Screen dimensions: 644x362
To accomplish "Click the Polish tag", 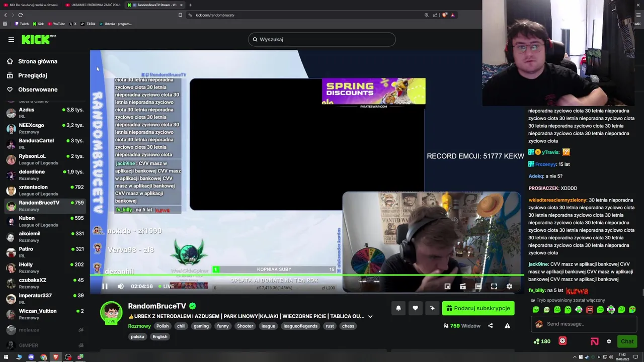I will pyautogui.click(x=163, y=326).
